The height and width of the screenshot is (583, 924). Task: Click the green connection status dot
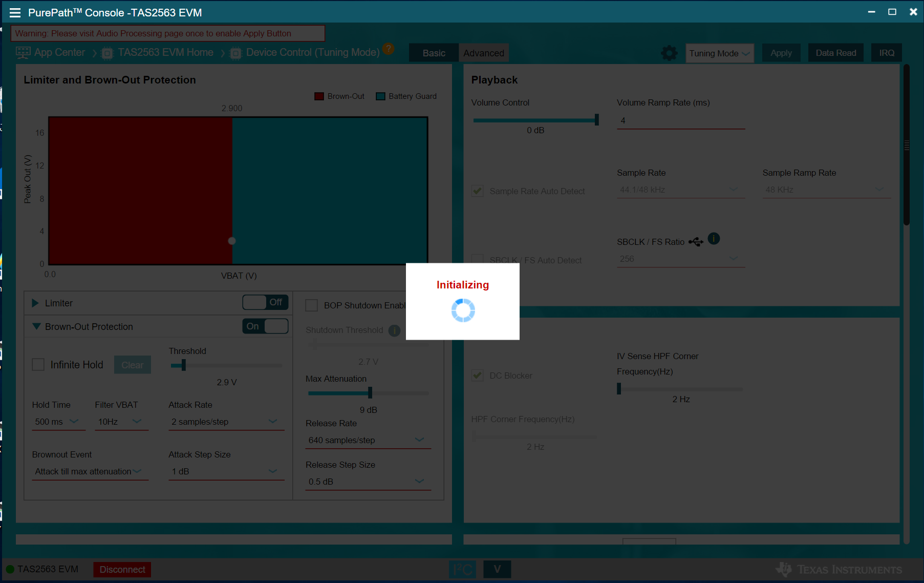[10, 569]
